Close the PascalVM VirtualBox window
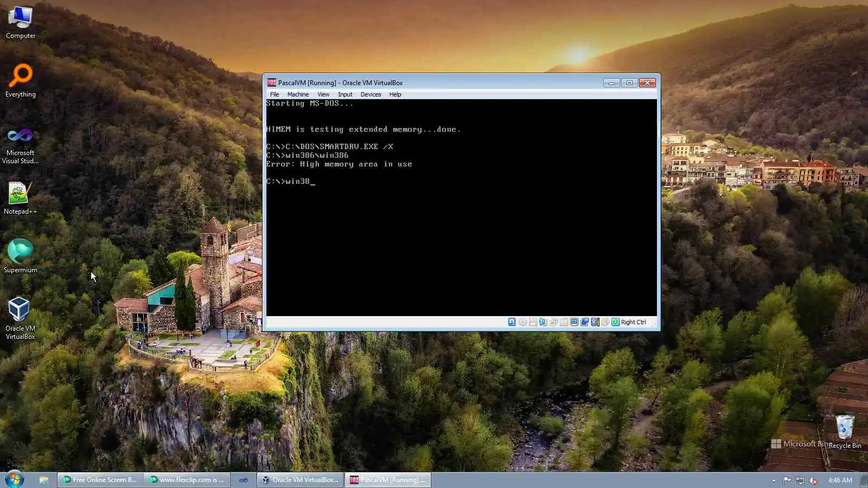The image size is (868, 488). pyautogui.click(x=647, y=83)
